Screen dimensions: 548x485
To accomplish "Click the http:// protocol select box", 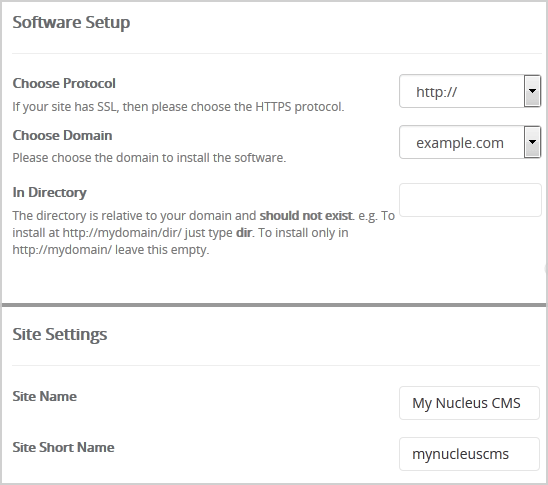I will [470, 91].
